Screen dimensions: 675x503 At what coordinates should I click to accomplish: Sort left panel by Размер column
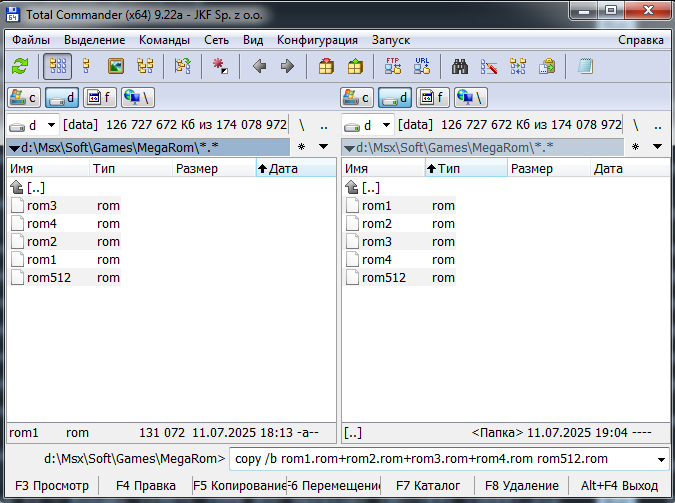click(x=214, y=168)
